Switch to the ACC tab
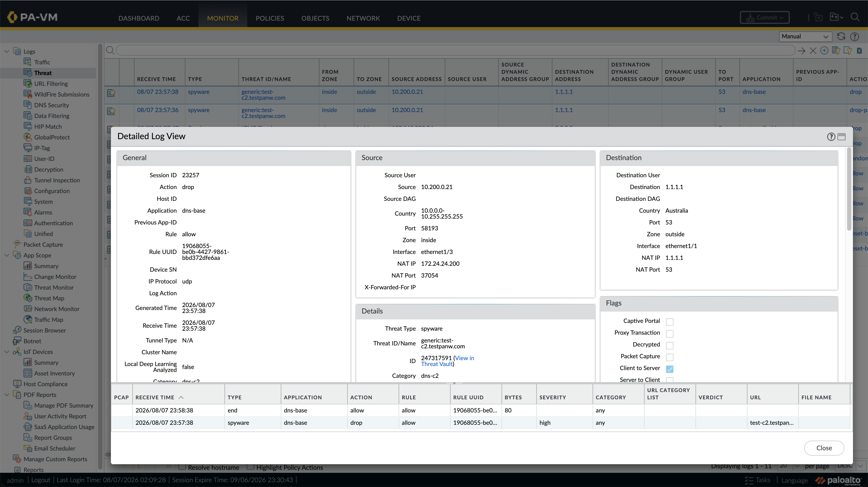This screenshot has height=487, width=868. 183,18
